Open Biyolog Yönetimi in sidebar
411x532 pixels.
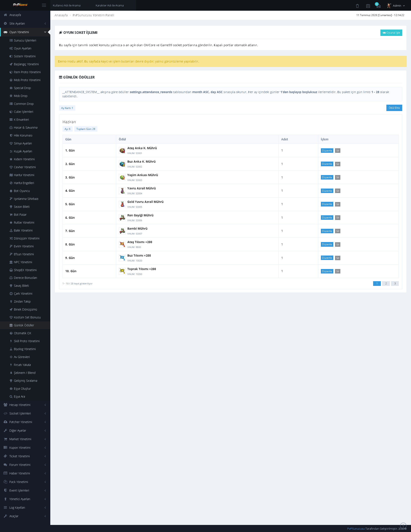click(25, 349)
